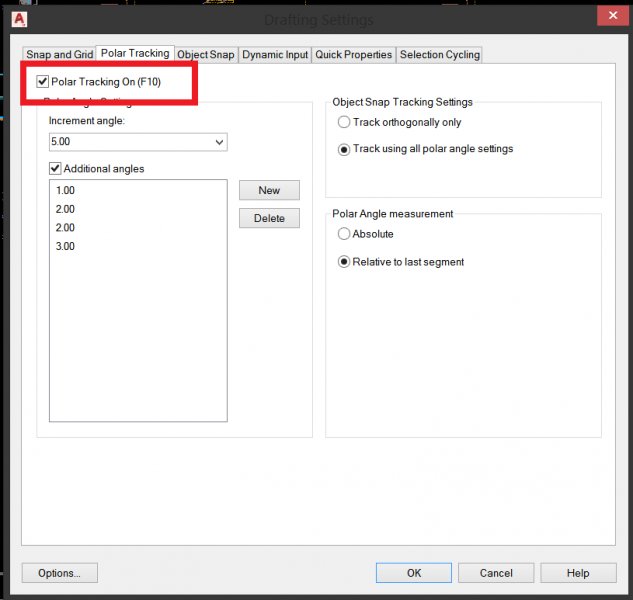Click New to add an additional angle
Screen dimensions: 633x600
(269, 190)
